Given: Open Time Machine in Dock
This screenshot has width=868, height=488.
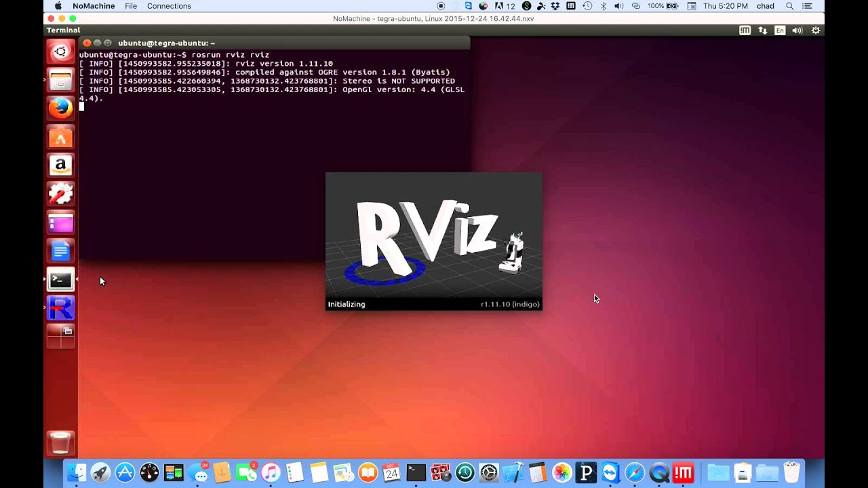Looking at the screenshot, I should (465, 472).
